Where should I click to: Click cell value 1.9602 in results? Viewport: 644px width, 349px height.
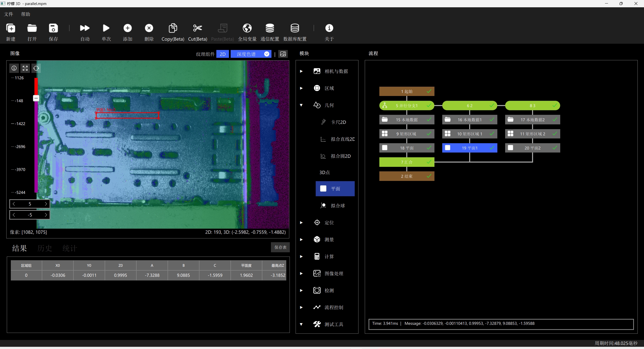pos(246,275)
